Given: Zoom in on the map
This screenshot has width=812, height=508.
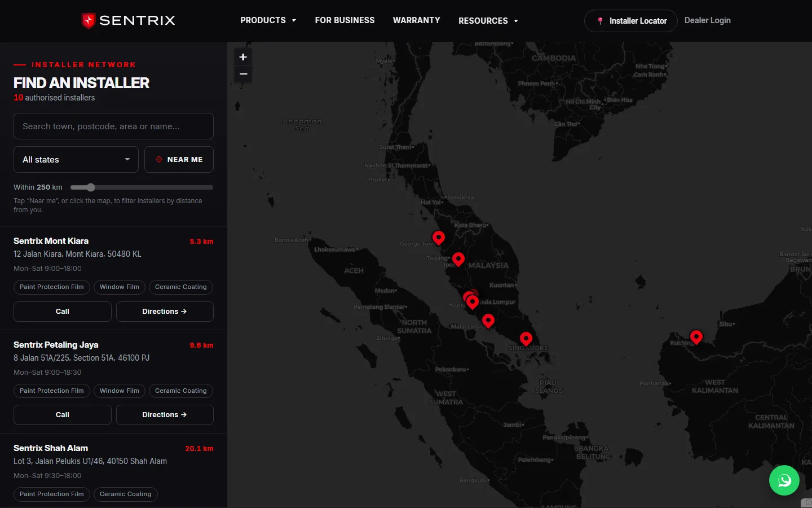Looking at the screenshot, I should tap(243, 57).
